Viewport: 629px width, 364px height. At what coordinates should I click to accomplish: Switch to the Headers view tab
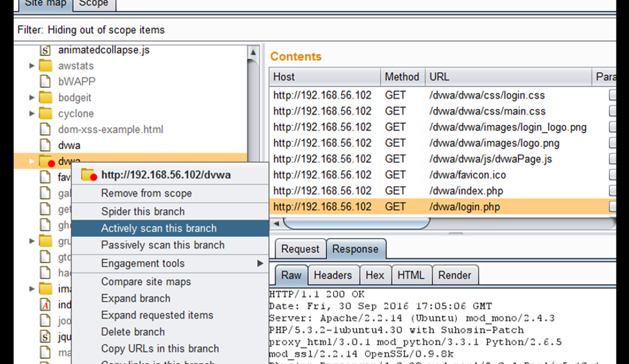(x=333, y=275)
